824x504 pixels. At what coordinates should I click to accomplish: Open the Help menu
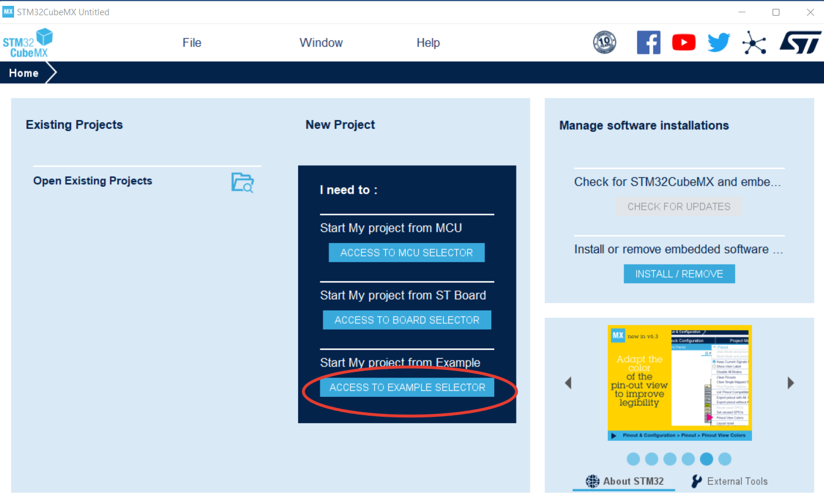(x=428, y=43)
